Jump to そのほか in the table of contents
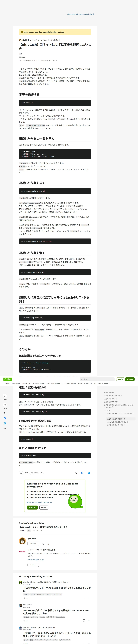 107,410
